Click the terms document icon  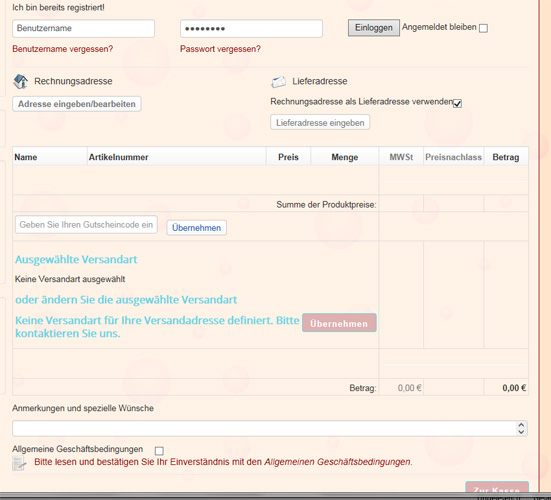[19, 463]
